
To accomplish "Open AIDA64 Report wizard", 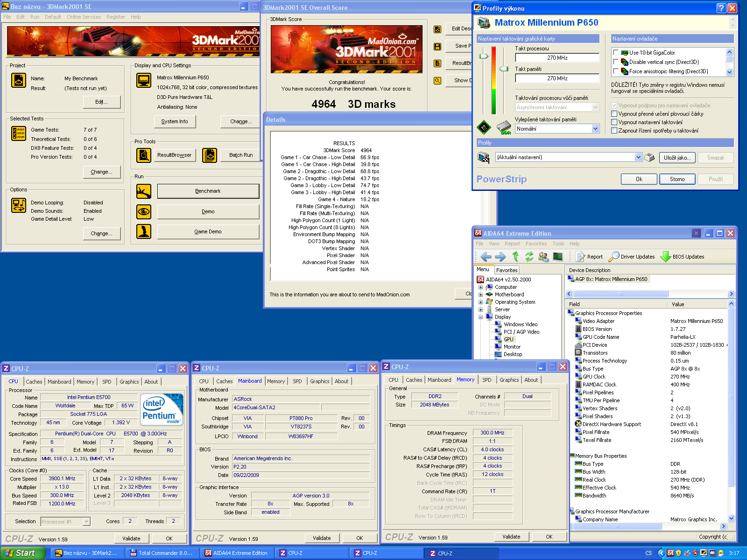I will click(x=589, y=257).
